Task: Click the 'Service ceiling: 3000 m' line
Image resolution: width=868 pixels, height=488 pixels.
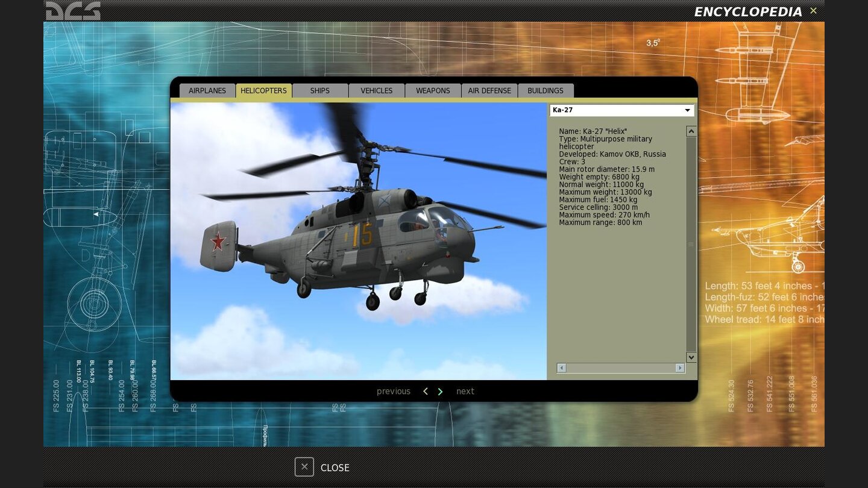Action: [x=598, y=207]
